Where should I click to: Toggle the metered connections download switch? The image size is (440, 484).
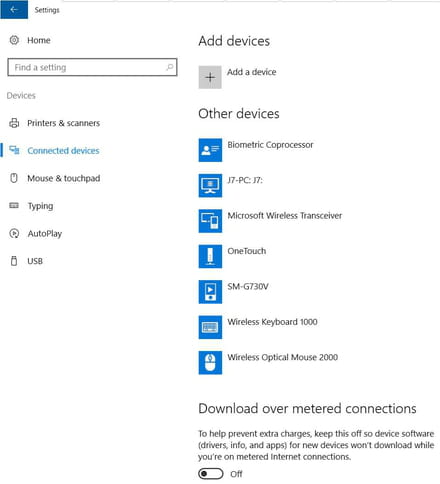coord(211,473)
